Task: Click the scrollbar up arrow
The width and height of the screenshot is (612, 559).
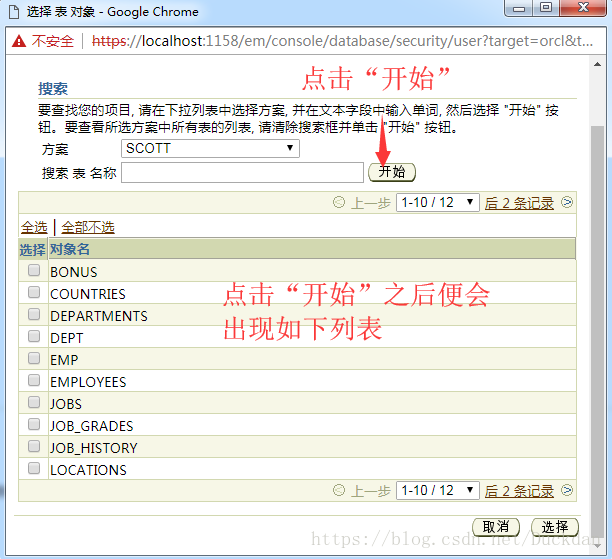Action: pyautogui.click(x=597, y=64)
